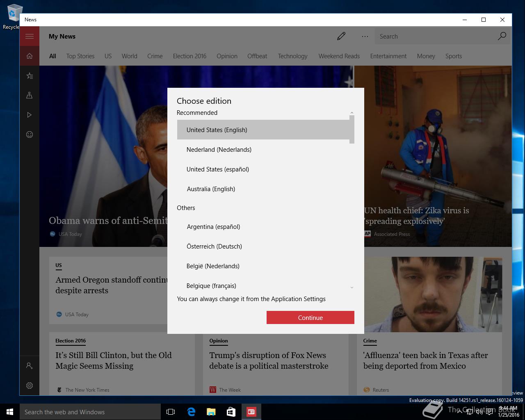
Task: Click edition list scroll down arrow
Action: click(352, 287)
